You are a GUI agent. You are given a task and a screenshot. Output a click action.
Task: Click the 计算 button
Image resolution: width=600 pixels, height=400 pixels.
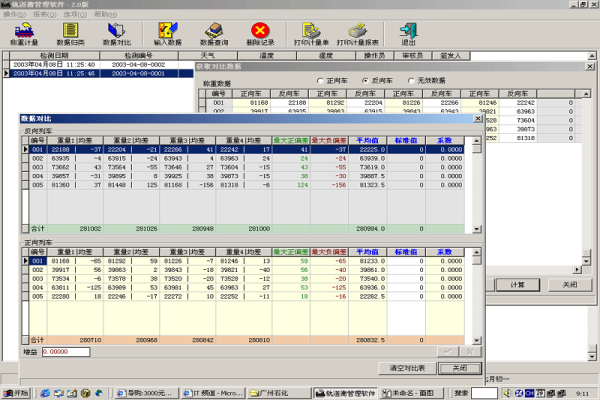(x=517, y=285)
